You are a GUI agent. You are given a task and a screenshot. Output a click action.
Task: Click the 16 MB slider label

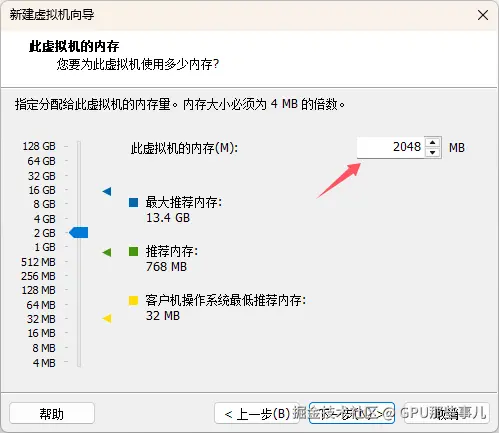coord(42,333)
